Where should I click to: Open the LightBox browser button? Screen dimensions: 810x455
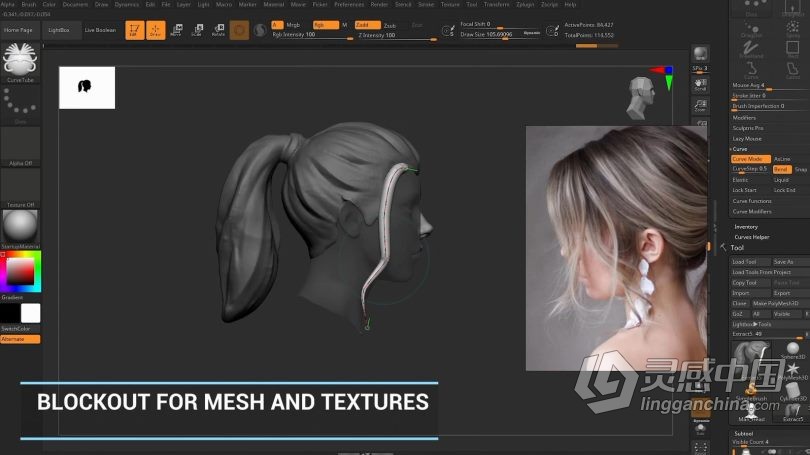tap(59, 30)
